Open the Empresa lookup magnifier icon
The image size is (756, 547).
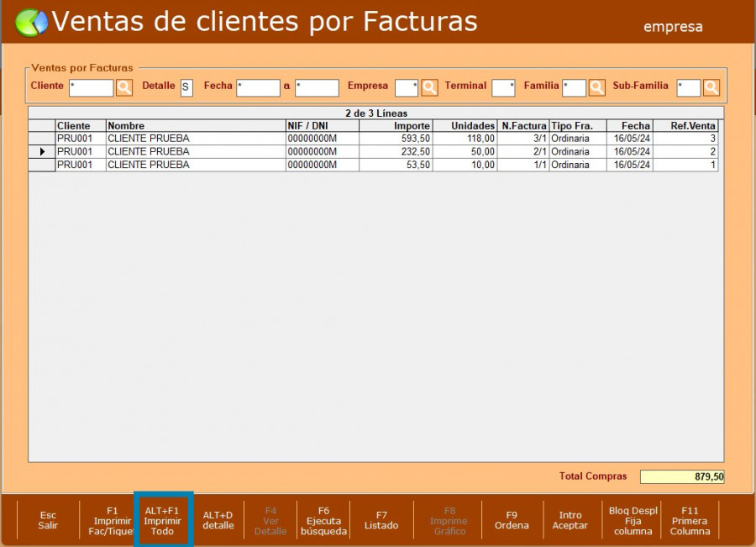(429, 87)
